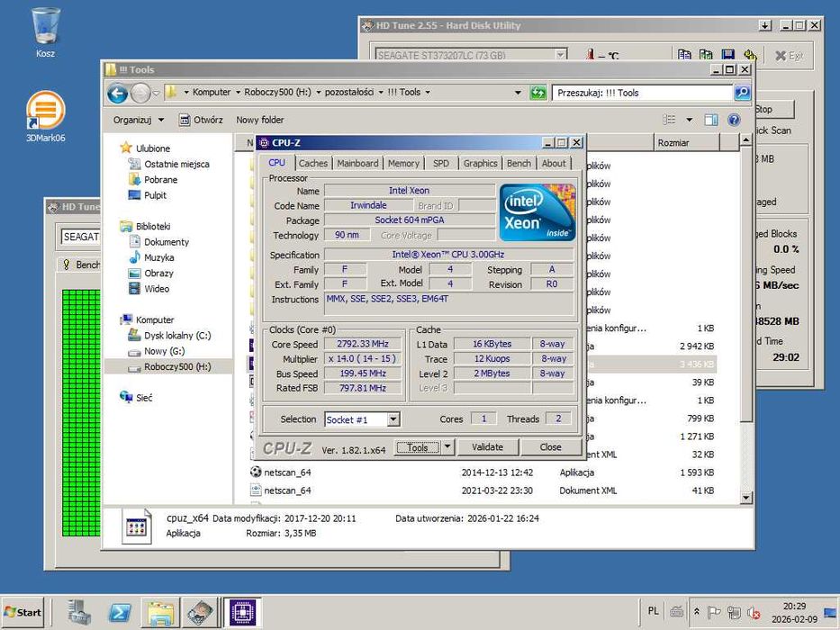Select the netscan_64 application file row

pyautogui.click(x=483, y=472)
